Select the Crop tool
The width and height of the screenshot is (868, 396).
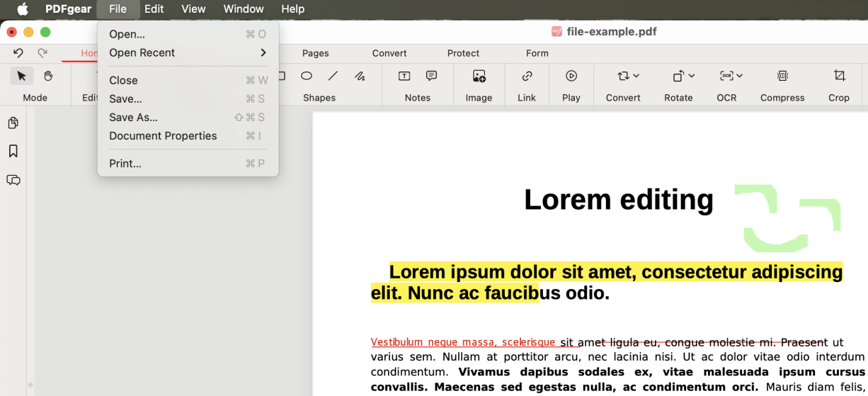pyautogui.click(x=839, y=76)
